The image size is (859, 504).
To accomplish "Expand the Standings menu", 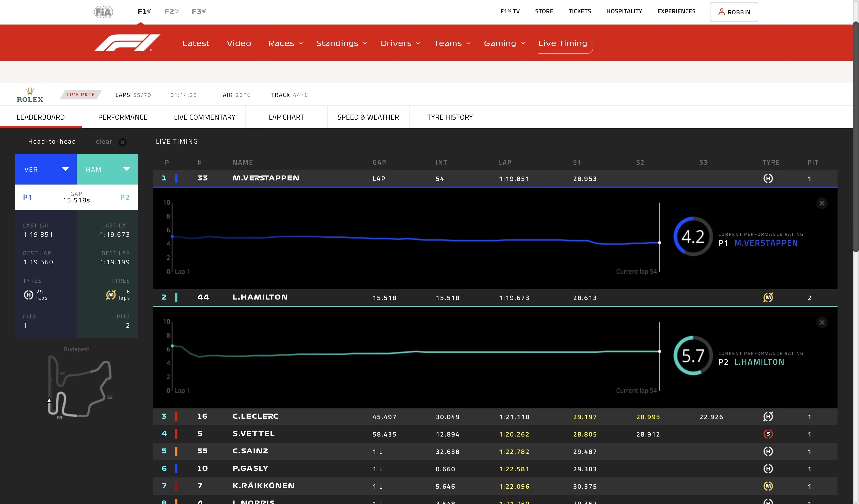I will click(342, 43).
